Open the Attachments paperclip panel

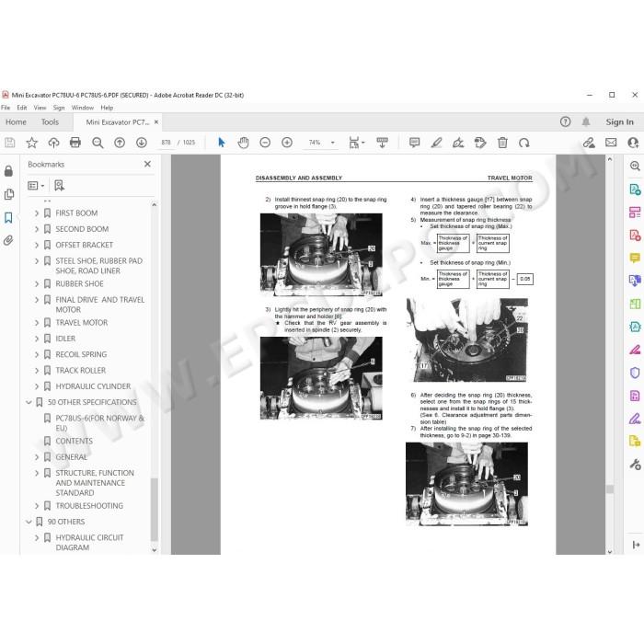[x=8, y=240]
